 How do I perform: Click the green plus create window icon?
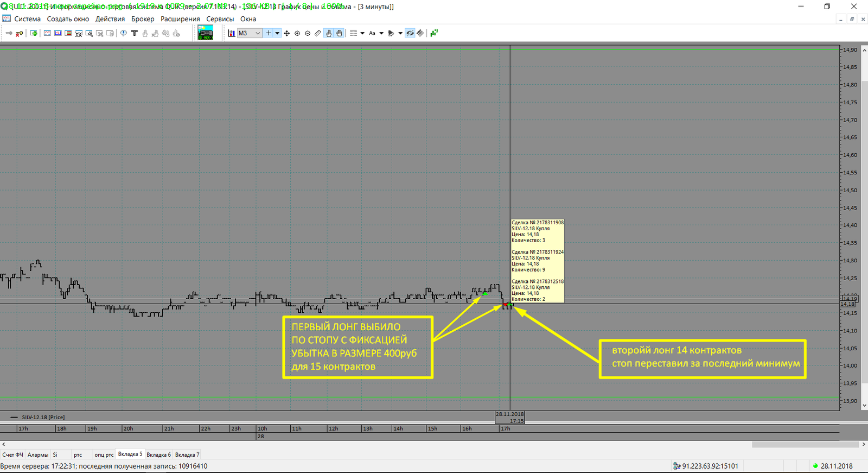point(34,33)
